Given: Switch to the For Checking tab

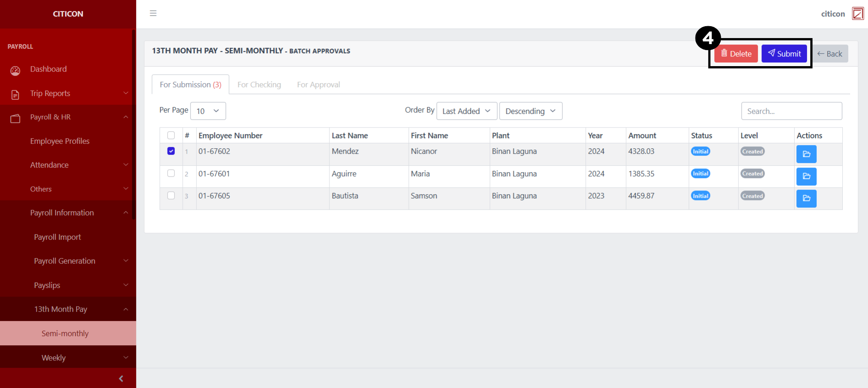Looking at the screenshot, I should (259, 84).
